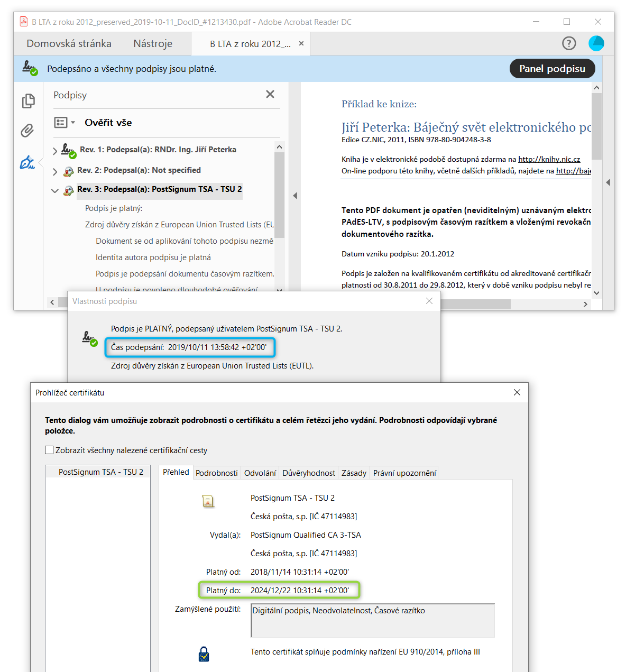Image resolution: width=626 pixels, height=672 pixels.
Task: Click Ověřit vše button
Action: (x=108, y=123)
